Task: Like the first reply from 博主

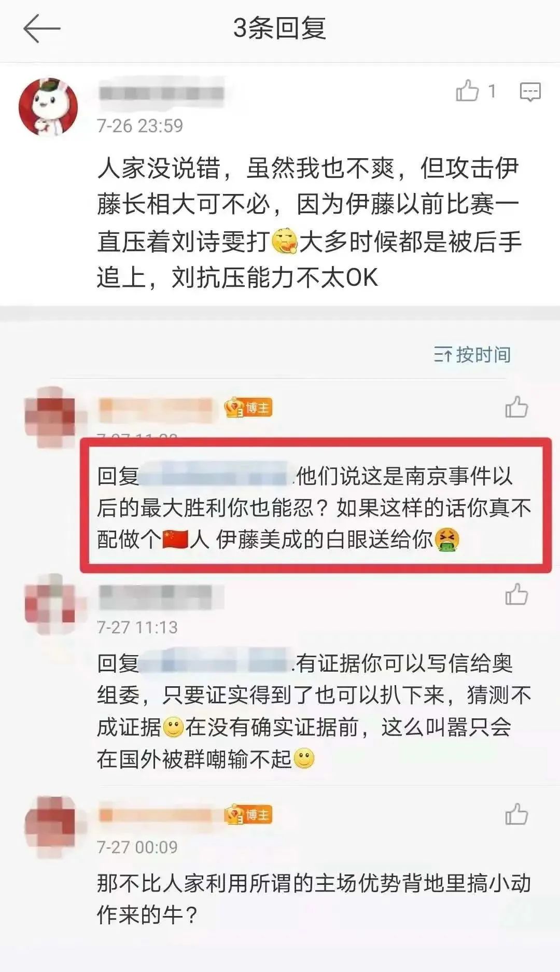Action: (x=516, y=407)
